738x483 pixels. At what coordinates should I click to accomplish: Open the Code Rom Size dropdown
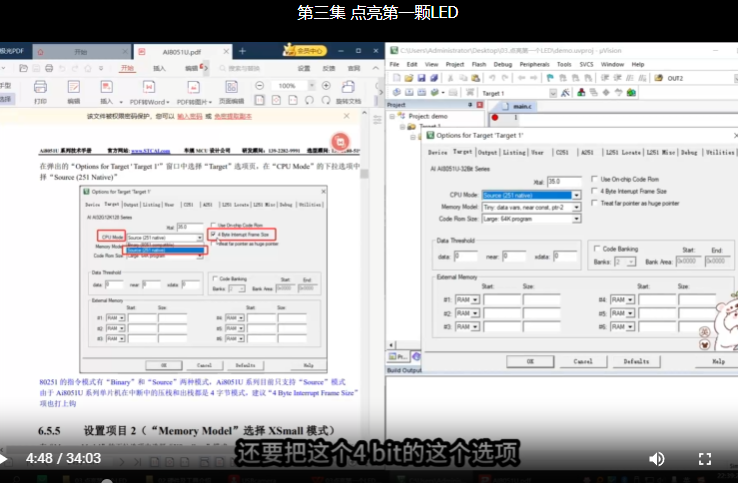pos(576,219)
